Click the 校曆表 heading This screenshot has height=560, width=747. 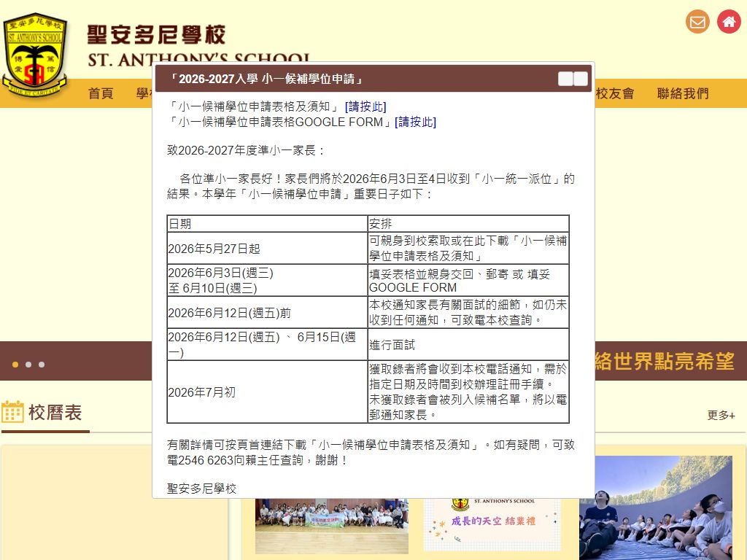click(x=55, y=413)
